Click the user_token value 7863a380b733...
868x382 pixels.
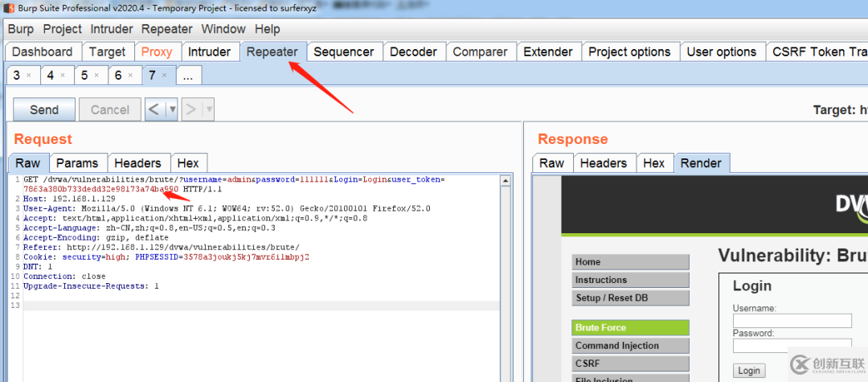(x=100, y=189)
